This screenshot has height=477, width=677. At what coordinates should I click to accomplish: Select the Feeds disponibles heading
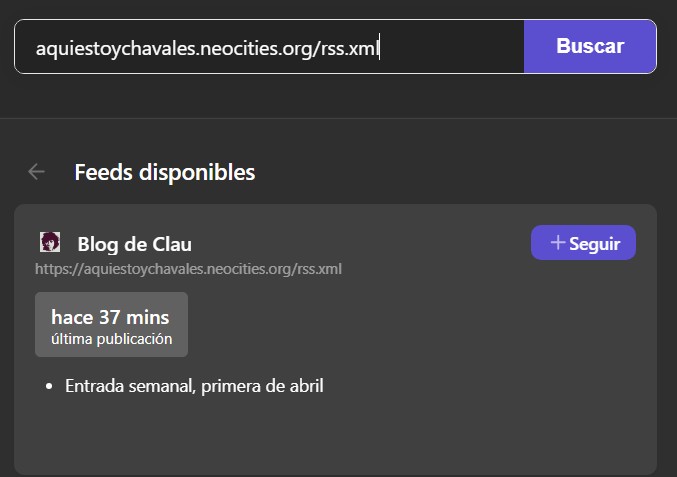pyautogui.click(x=164, y=172)
